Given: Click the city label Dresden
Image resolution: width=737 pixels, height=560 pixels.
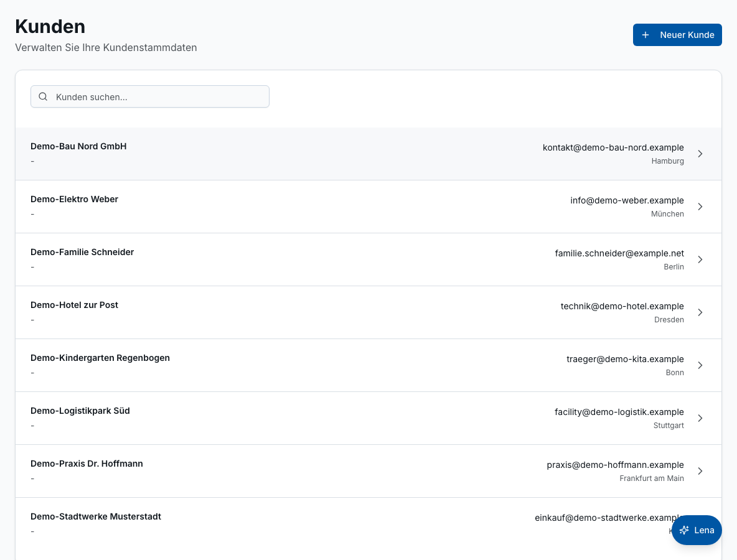Looking at the screenshot, I should 669,319.
